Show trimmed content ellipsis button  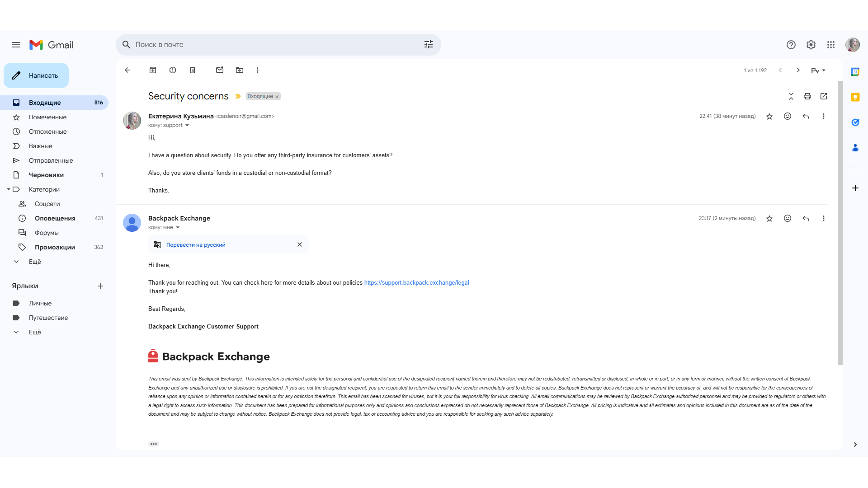[154, 444]
